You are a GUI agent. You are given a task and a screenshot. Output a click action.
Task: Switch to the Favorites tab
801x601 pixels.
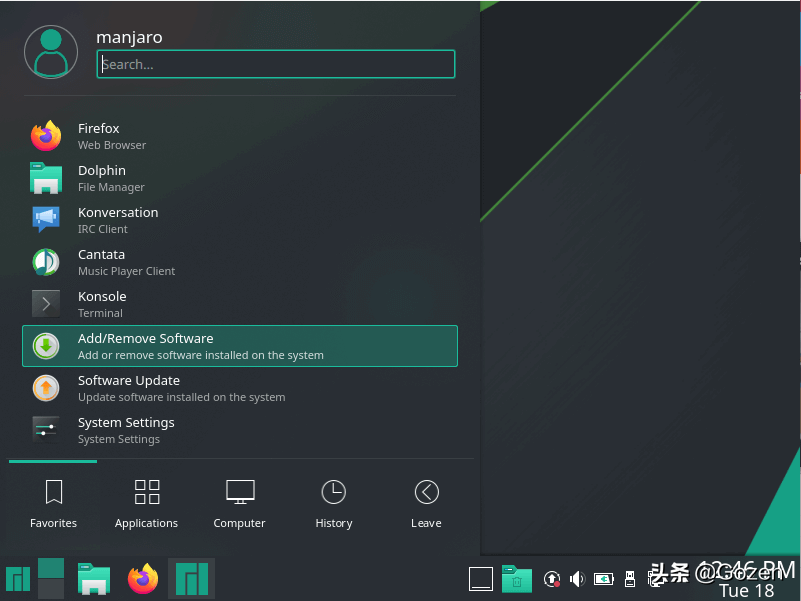(53, 503)
